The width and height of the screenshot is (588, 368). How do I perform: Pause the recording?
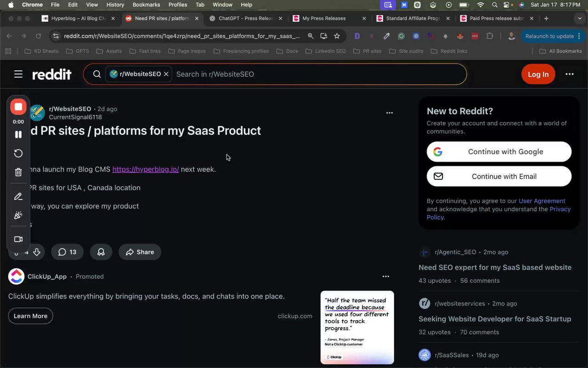(x=18, y=134)
